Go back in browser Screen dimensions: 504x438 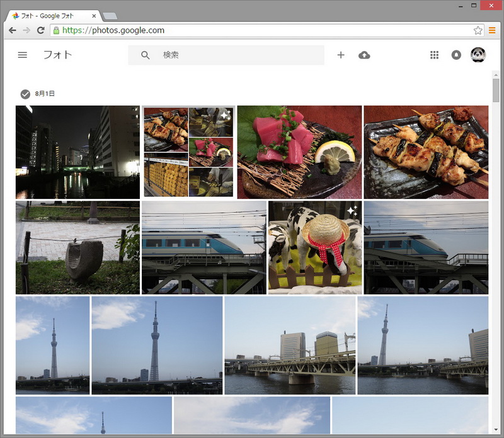12,30
